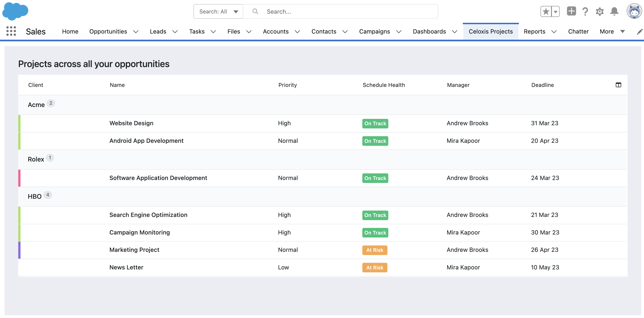Open the notifications bell

[x=614, y=11]
